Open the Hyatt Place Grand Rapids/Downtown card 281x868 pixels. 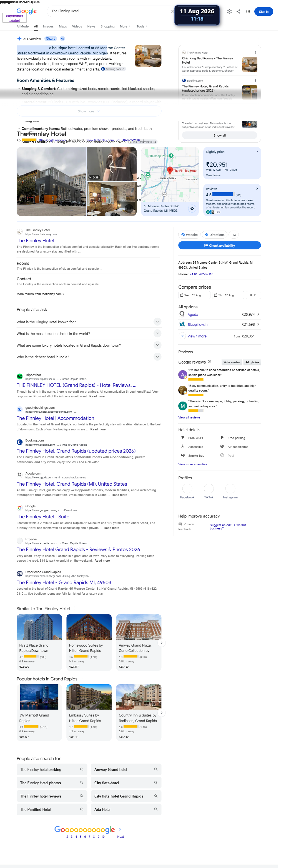pyautogui.click(x=39, y=642)
